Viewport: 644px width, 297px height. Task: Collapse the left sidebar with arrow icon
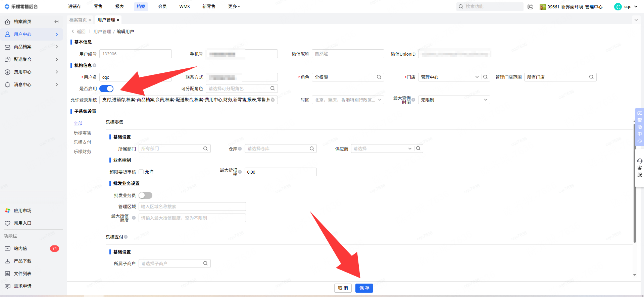[56, 21]
